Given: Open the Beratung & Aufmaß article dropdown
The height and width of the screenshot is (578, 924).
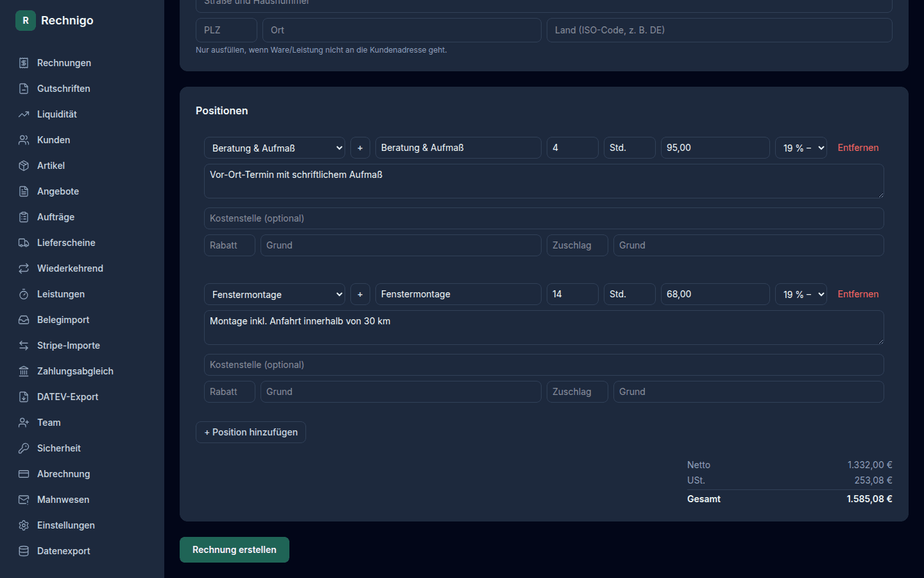Looking at the screenshot, I should (275, 148).
